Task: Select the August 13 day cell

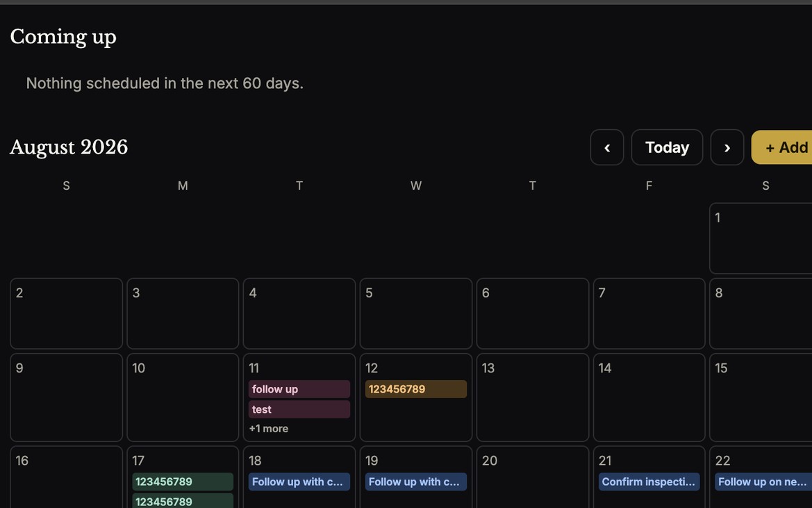Action: coord(532,398)
